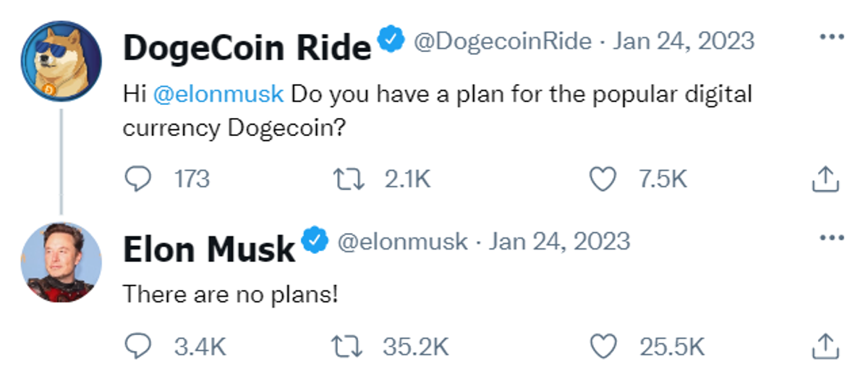Click the @DogecoinRide handle
The image size is (868, 382).
pyautogui.click(x=502, y=41)
